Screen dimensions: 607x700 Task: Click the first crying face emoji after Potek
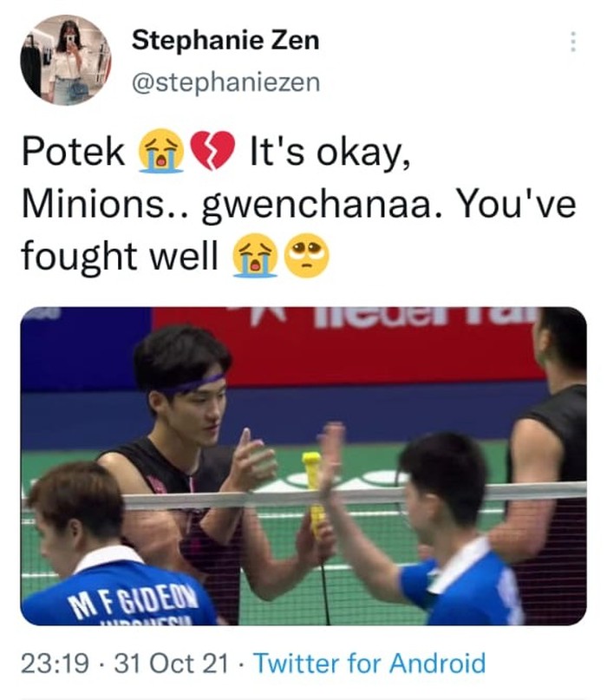(160, 151)
